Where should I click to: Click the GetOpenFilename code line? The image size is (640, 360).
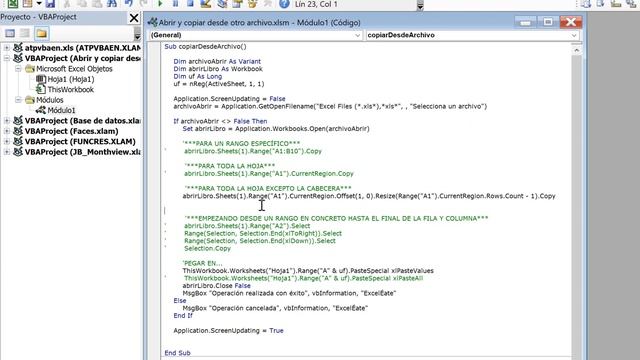[x=330, y=106]
